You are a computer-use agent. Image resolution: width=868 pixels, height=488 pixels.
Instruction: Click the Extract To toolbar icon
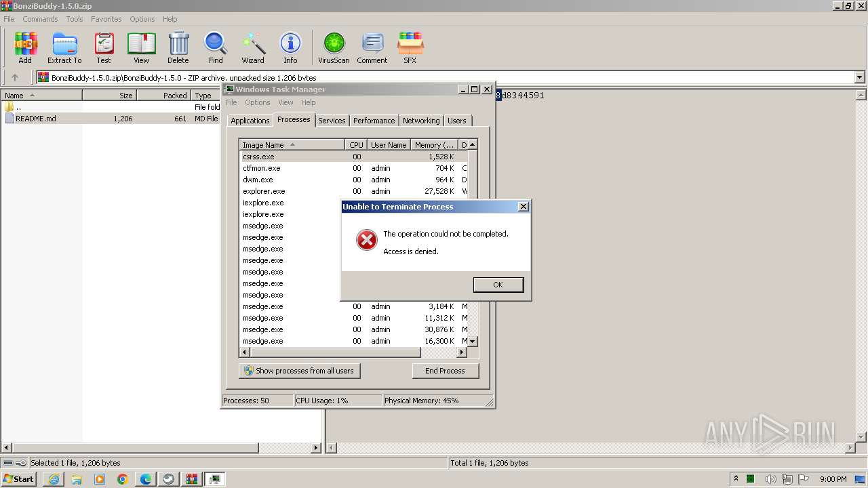coord(64,47)
